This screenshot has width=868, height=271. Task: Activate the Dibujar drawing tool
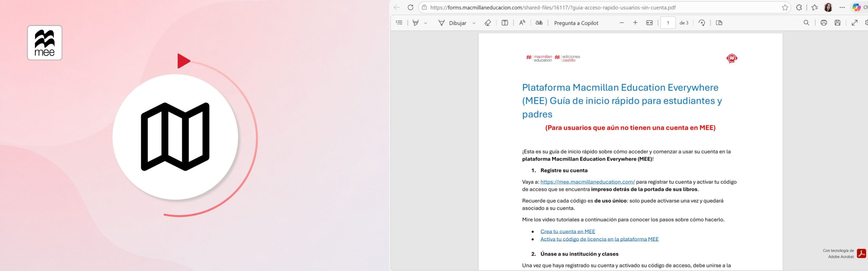coord(453,23)
